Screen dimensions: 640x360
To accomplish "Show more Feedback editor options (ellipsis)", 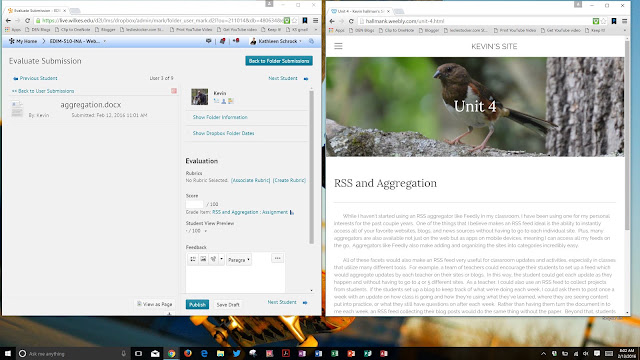I will pos(278,258).
